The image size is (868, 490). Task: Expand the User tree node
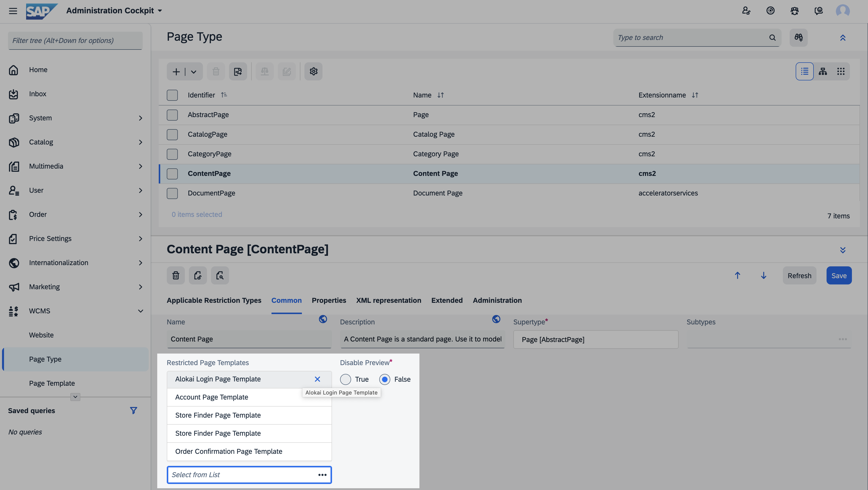click(140, 190)
